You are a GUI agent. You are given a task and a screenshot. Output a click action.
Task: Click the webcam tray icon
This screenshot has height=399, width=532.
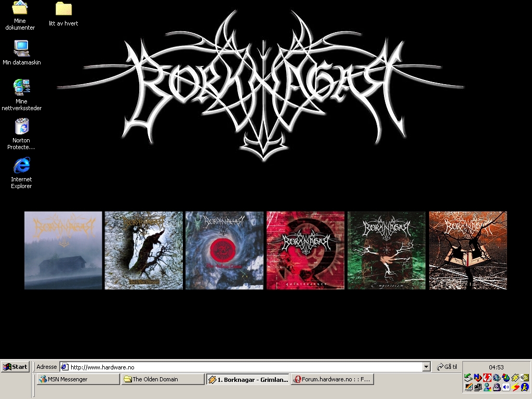[x=497, y=387]
